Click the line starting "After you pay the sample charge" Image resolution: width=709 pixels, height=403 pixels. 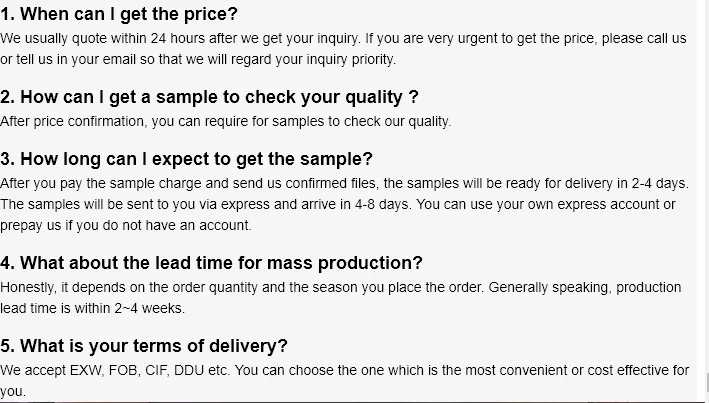341,183
